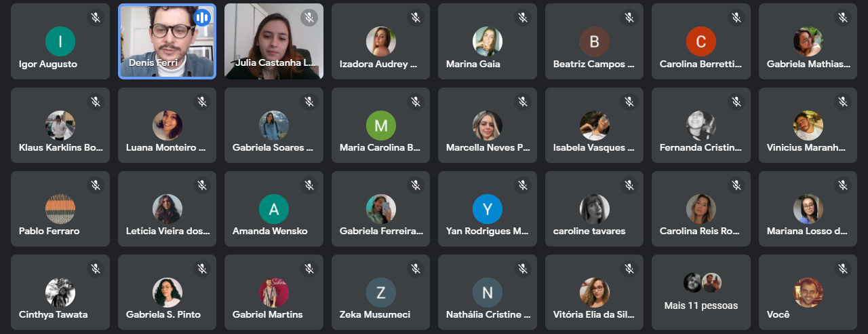Screen dimensions: 868x334
Task: Click the muted microphone icon on Igor Augusto's tile
Action: [96, 18]
